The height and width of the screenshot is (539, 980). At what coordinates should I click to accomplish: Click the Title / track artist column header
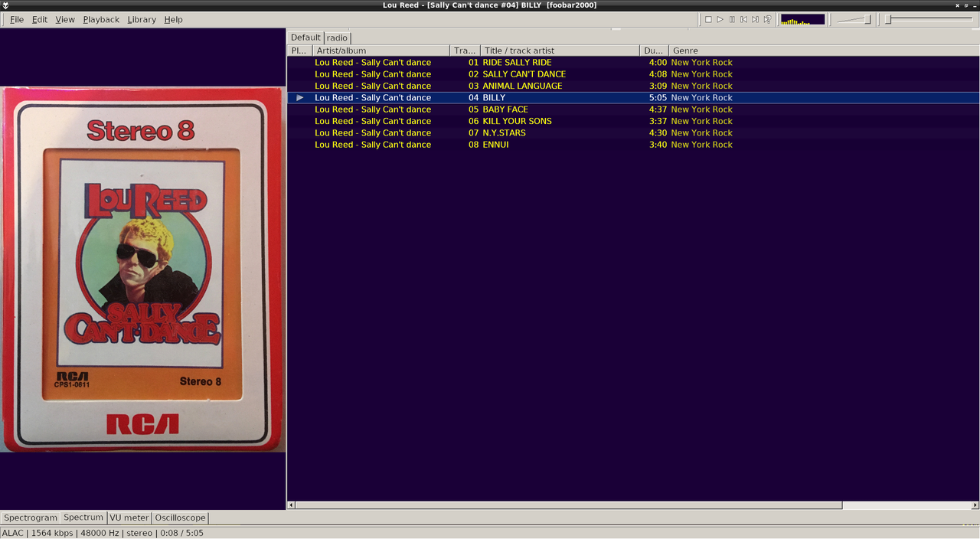pos(560,51)
